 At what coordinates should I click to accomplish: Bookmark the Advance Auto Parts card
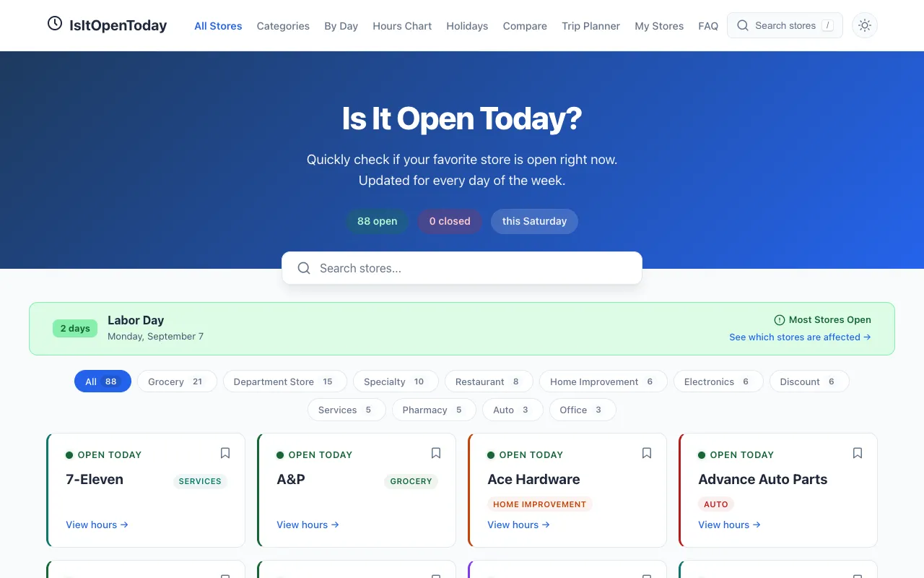coord(858,453)
